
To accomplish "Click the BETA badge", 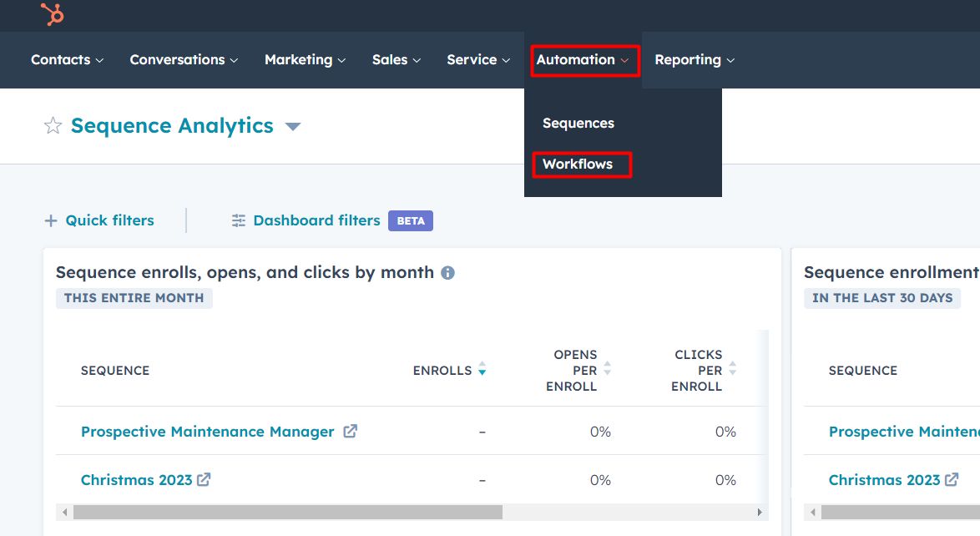I will [411, 220].
